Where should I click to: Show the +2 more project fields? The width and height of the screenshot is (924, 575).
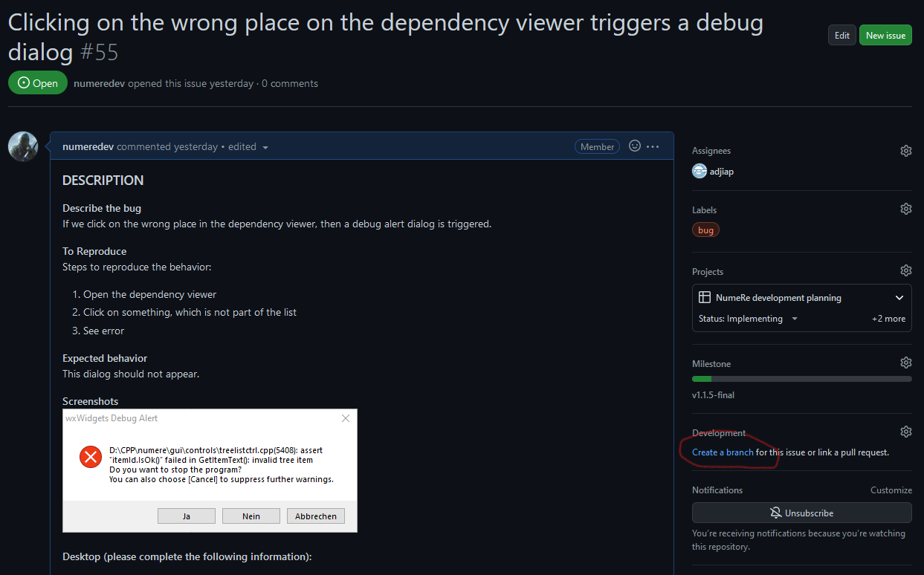click(x=888, y=319)
